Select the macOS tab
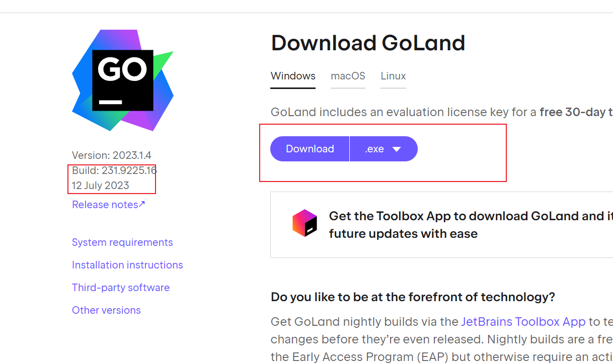Viewport: 613px width, 364px height. pos(348,76)
